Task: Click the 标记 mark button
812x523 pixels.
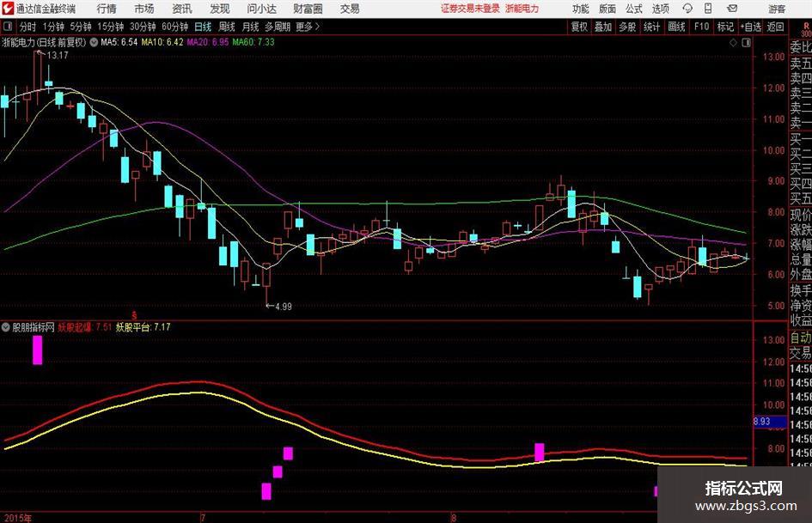Action: pos(725,27)
